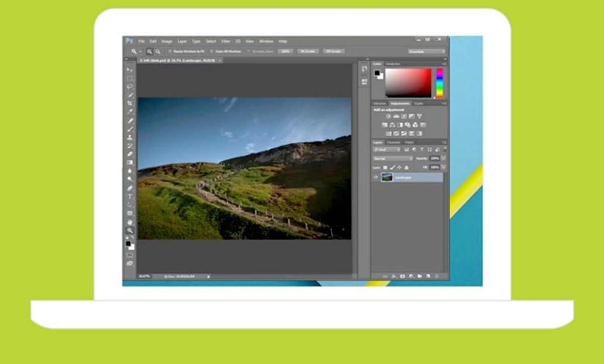Select the Eraser tool

coord(130,154)
